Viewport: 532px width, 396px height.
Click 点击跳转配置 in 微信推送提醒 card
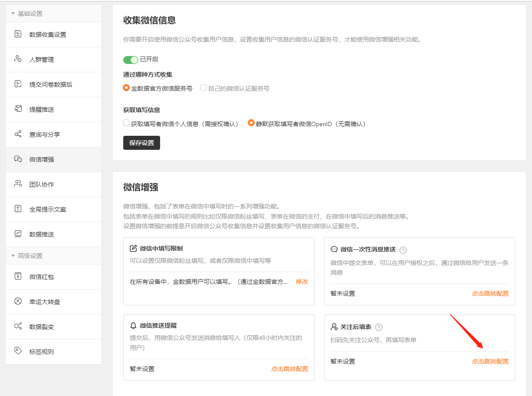point(289,369)
